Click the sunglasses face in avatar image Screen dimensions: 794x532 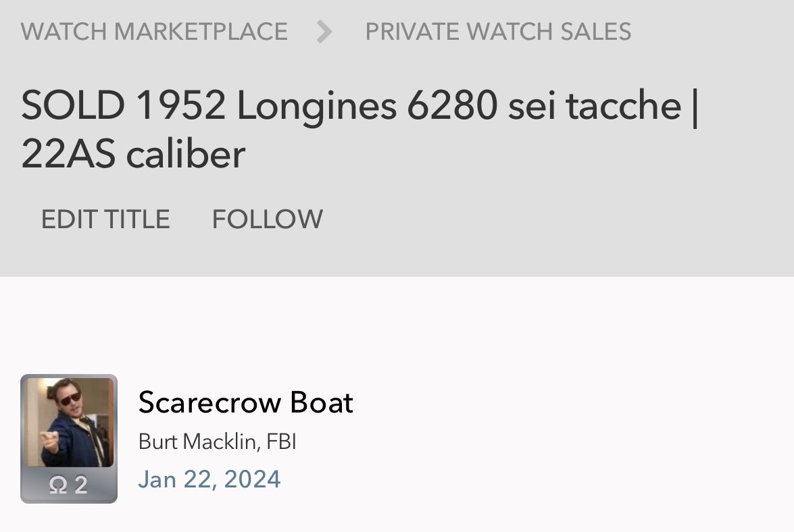point(70,400)
